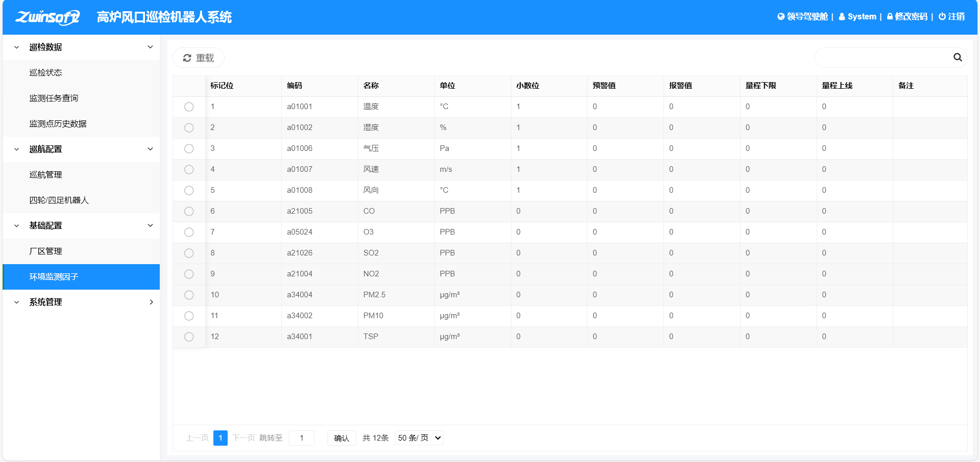Viewport: 980px width, 462px height.
Task: Click 下一页 next page
Action: click(x=243, y=438)
